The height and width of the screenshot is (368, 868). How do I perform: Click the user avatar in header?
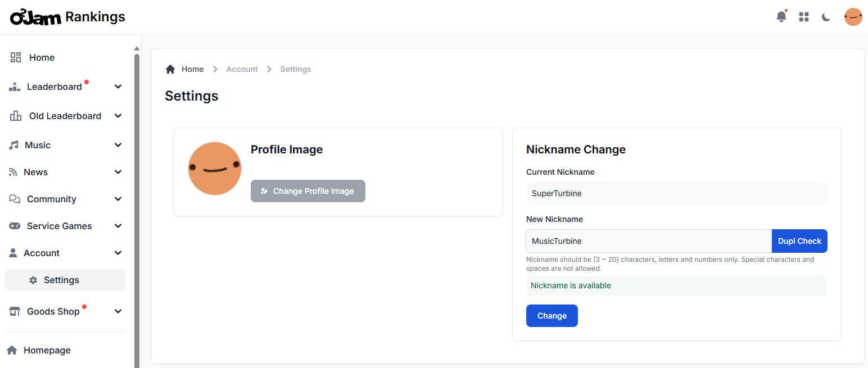[853, 17]
